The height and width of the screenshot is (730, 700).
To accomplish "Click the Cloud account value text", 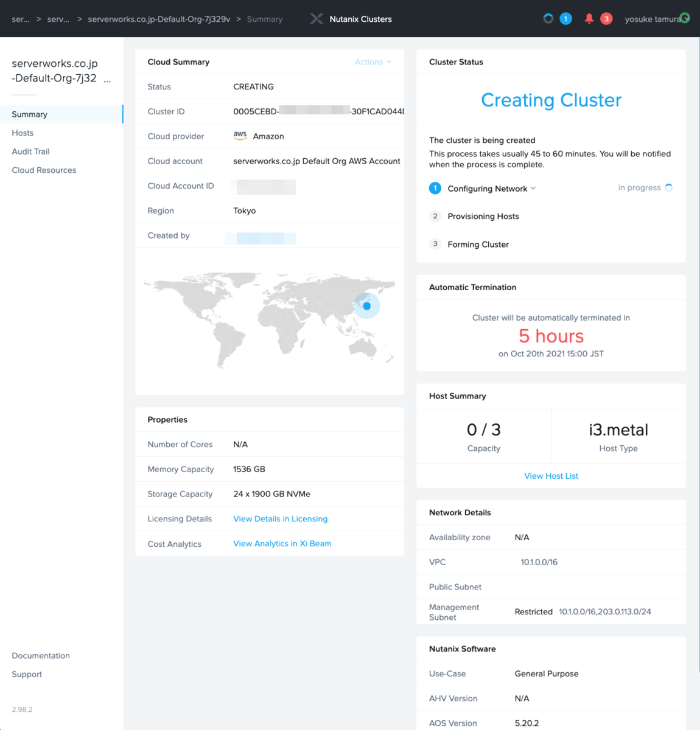I will coord(317,161).
